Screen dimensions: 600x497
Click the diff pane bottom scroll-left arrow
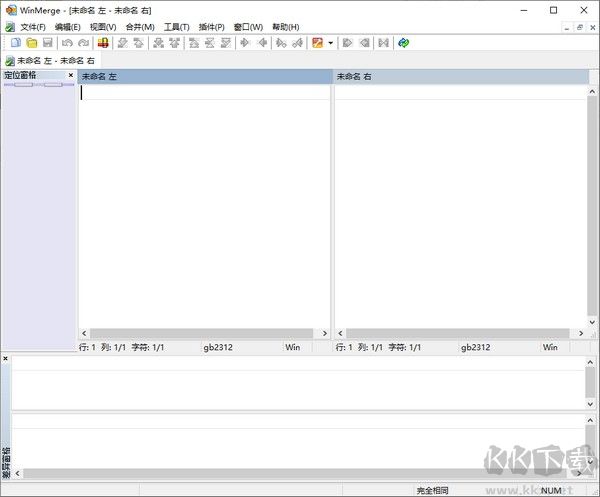tap(17, 473)
